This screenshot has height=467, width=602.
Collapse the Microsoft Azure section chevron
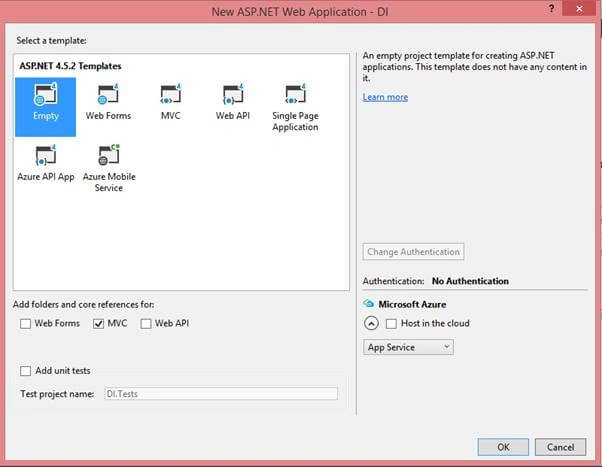371,323
